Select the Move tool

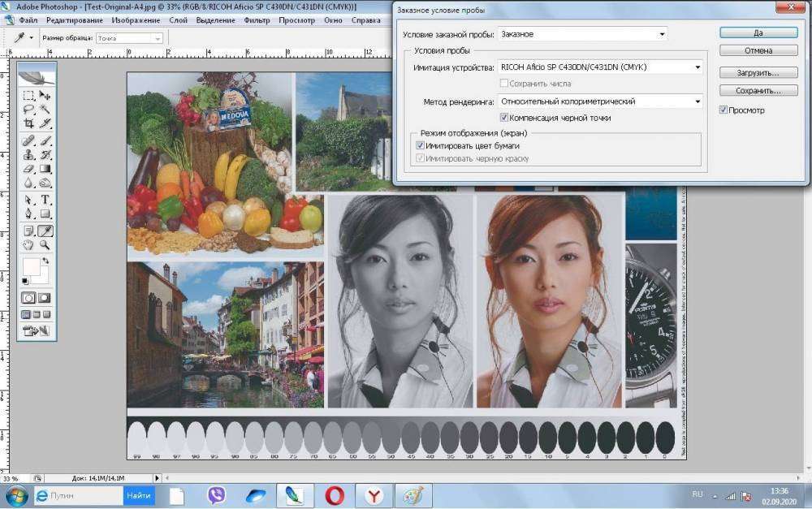tap(45, 96)
